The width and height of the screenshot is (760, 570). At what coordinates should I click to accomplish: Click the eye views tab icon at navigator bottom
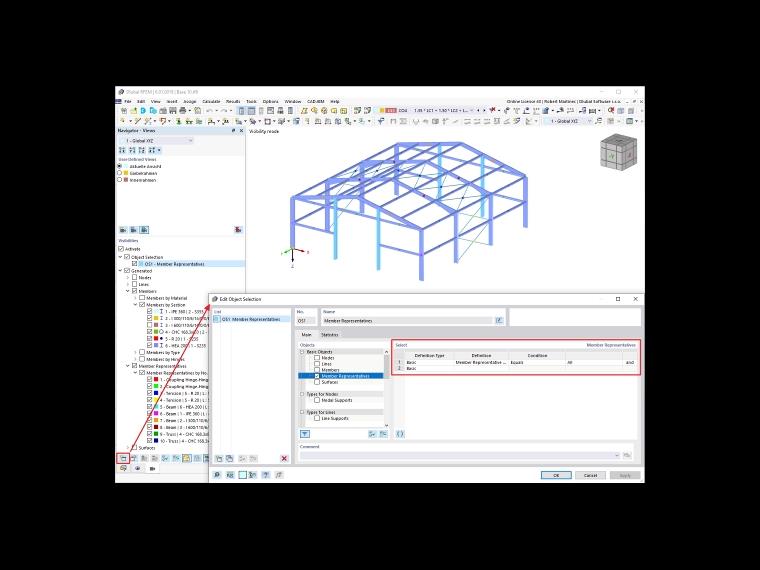138,469
